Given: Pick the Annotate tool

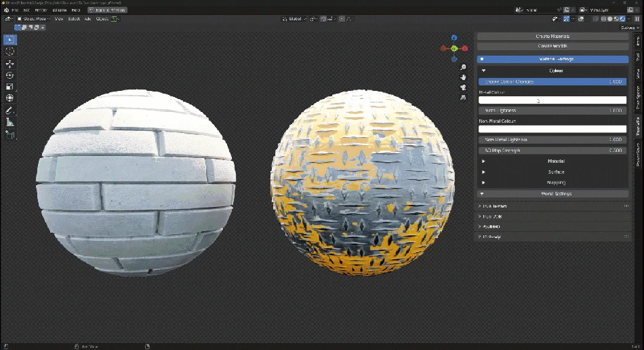Looking at the screenshot, I should (10, 111).
